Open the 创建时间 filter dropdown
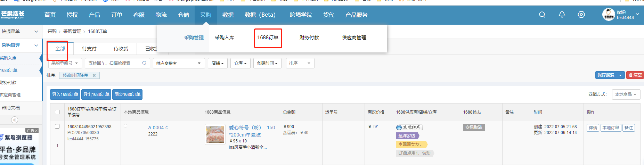The image size is (644, 165). pyautogui.click(x=267, y=63)
